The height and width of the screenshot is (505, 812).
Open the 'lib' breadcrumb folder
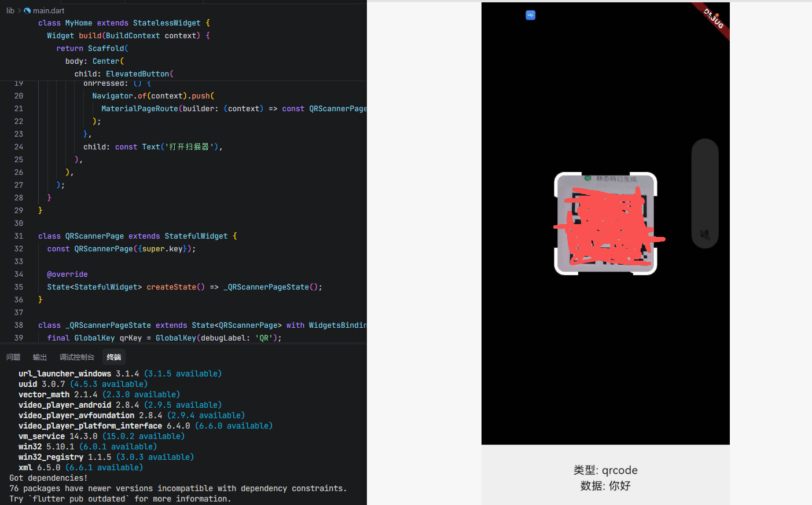tap(10, 10)
